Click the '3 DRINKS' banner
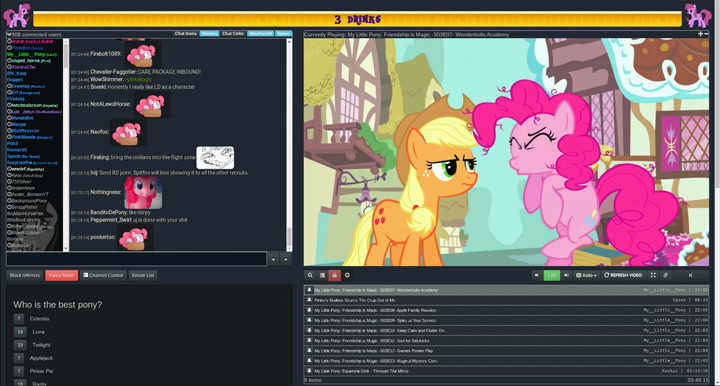720x386 pixels. pyautogui.click(x=358, y=19)
